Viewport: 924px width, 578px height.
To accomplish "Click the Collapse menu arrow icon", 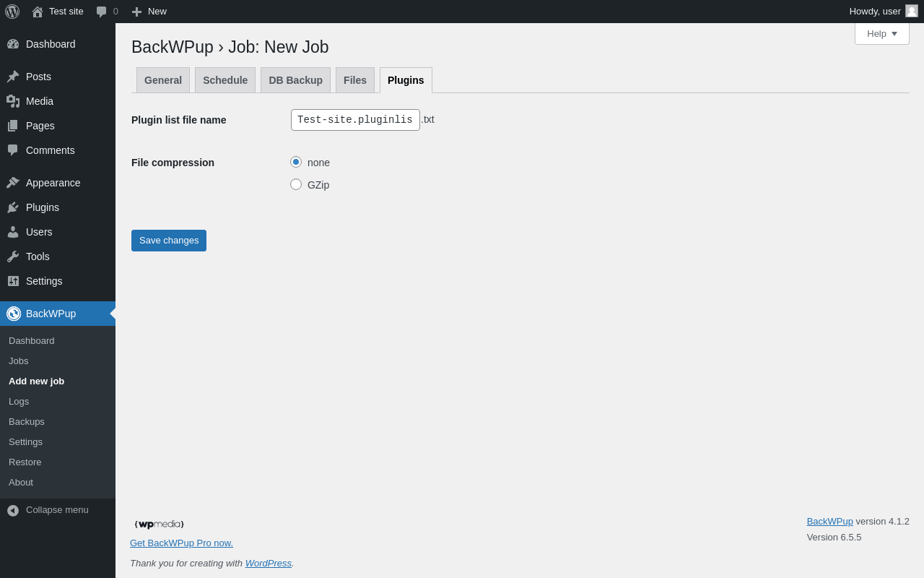I will (13, 510).
